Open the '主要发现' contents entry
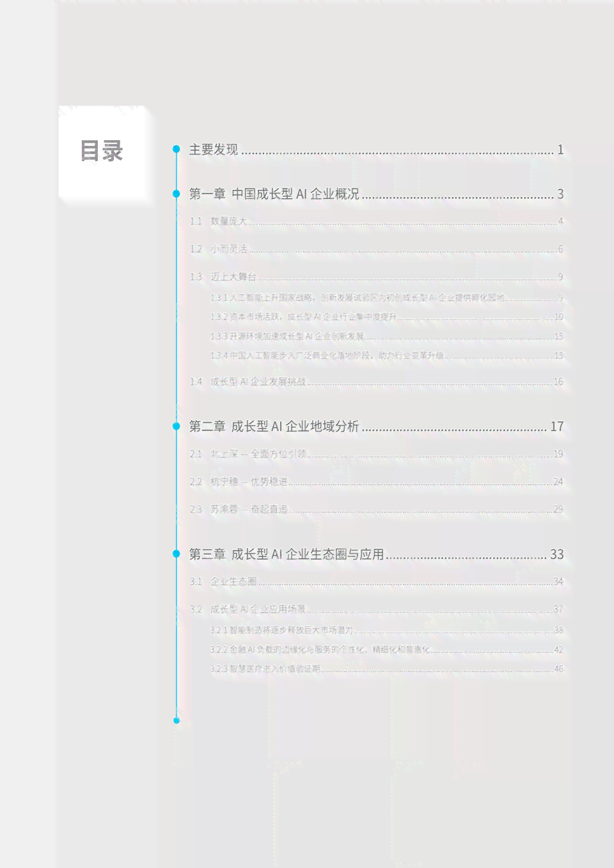 coord(376,150)
